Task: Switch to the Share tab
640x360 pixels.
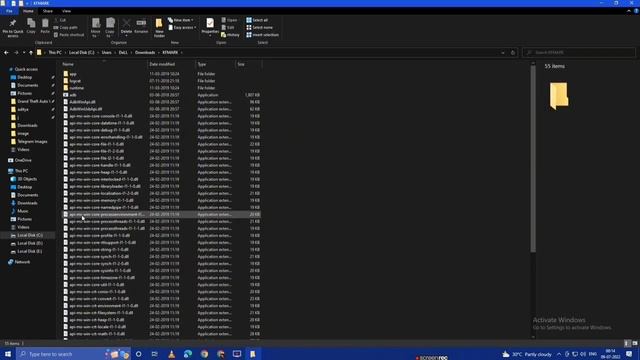Action: tap(48, 11)
